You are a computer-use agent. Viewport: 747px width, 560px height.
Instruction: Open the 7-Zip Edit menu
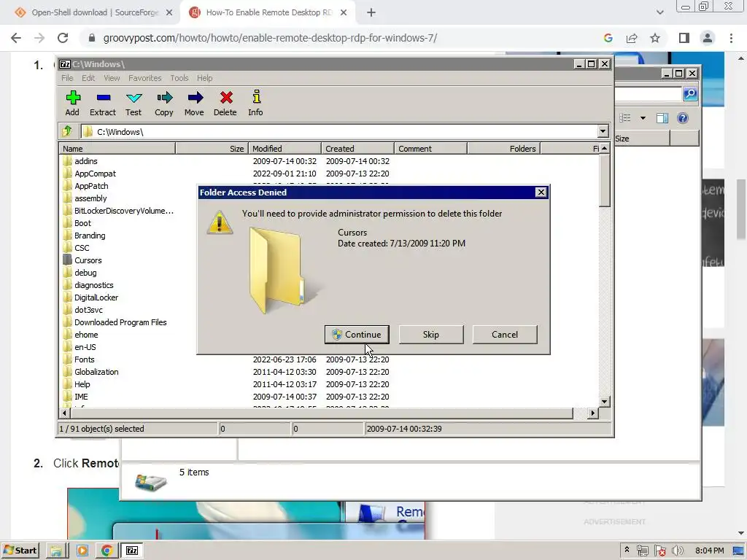tap(88, 78)
